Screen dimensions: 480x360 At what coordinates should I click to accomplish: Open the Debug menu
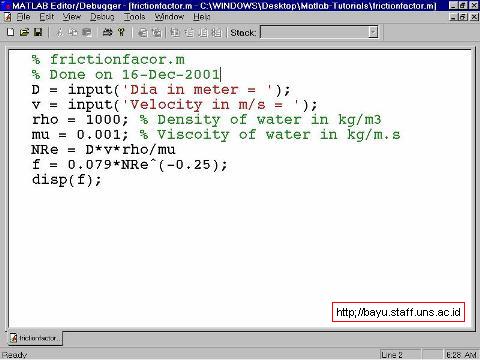tap(102, 17)
